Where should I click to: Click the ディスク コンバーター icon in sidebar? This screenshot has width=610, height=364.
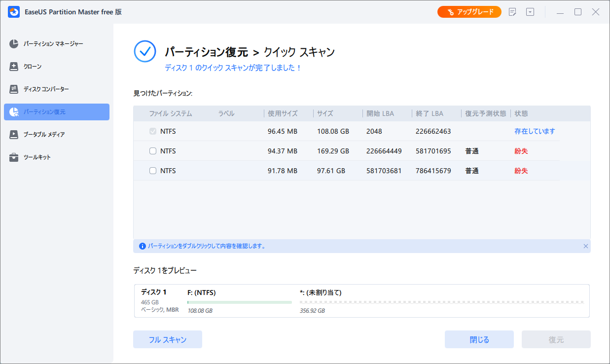click(x=14, y=89)
